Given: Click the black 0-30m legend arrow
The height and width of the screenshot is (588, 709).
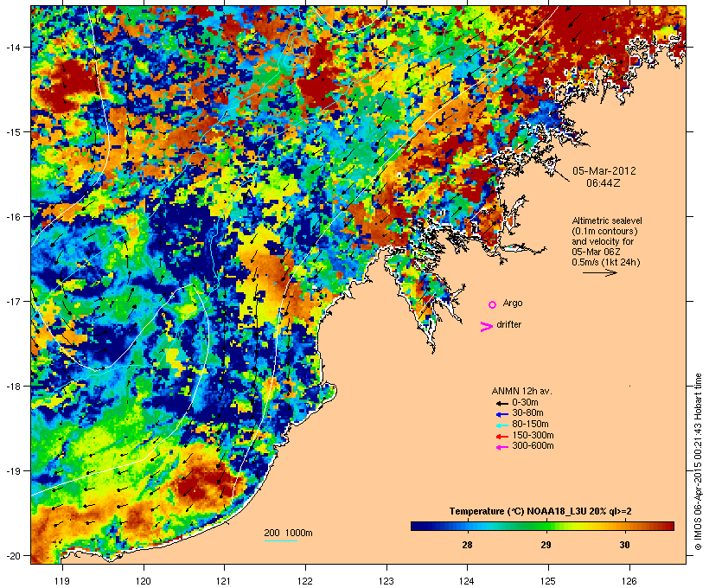Looking at the screenshot, I should click(501, 403).
